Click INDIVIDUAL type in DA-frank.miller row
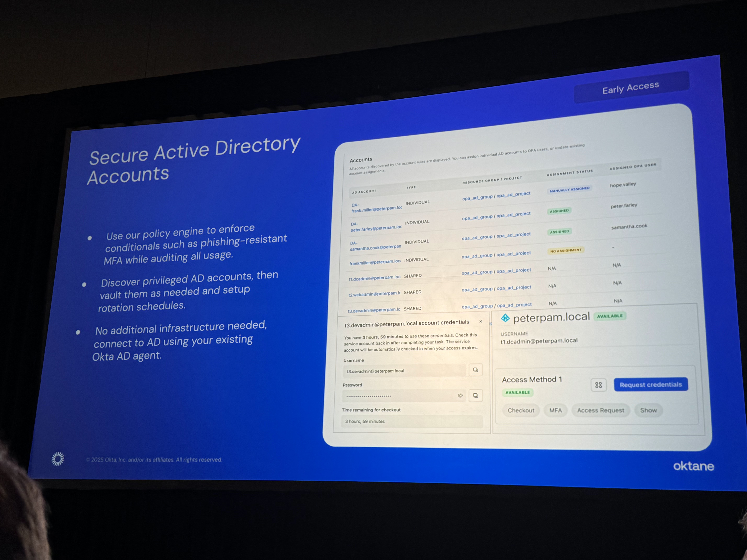 pyautogui.click(x=418, y=202)
